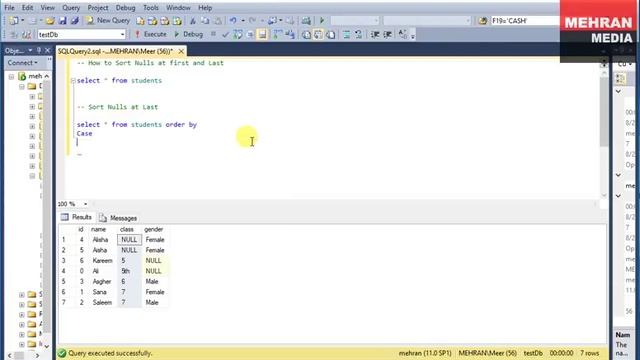Open SQL toolbar overflow options arrow
The width and height of the screenshot is (640, 360).
[413, 35]
